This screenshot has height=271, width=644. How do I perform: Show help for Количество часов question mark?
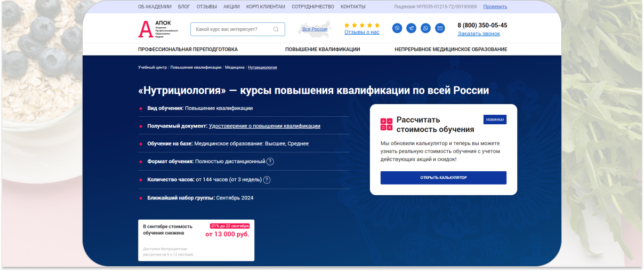[x=267, y=180]
